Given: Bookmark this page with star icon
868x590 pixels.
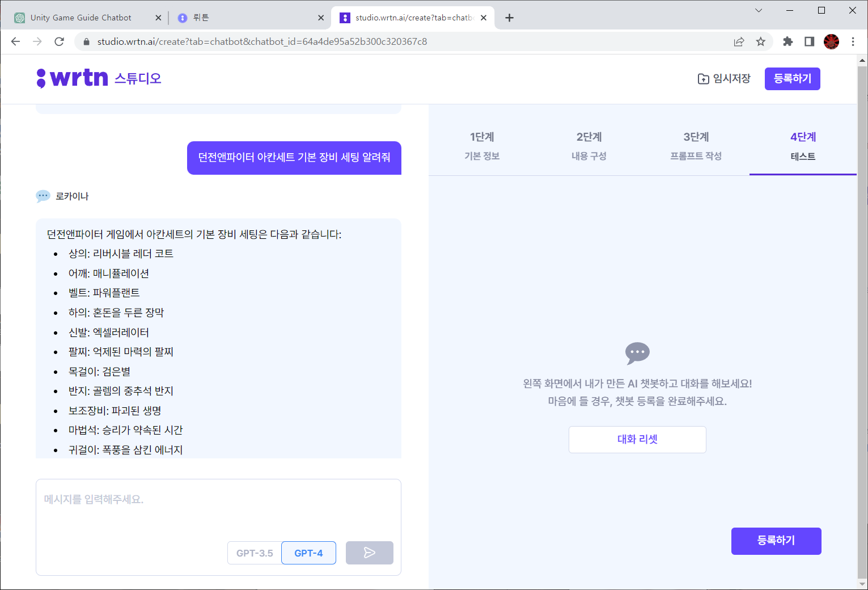Looking at the screenshot, I should [x=761, y=41].
